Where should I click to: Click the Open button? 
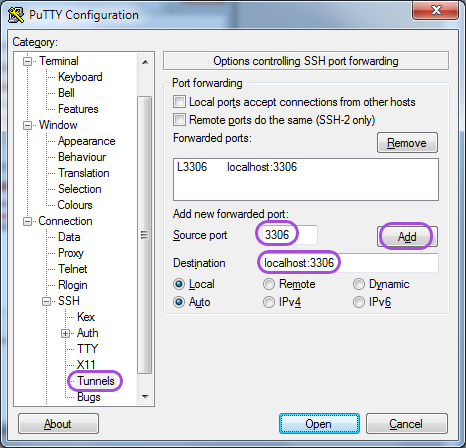click(319, 424)
